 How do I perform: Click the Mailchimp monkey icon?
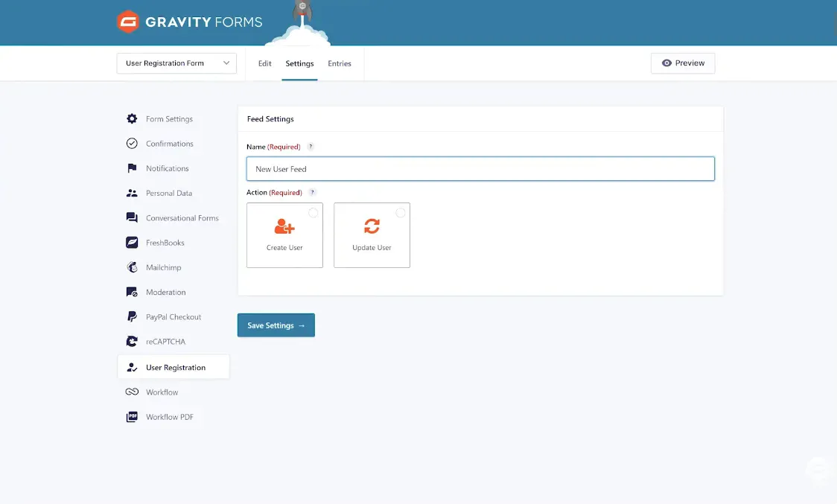(132, 267)
